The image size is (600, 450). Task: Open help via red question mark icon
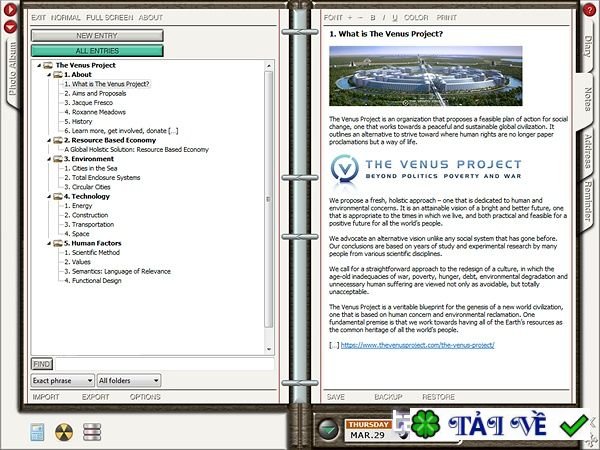(x=589, y=10)
